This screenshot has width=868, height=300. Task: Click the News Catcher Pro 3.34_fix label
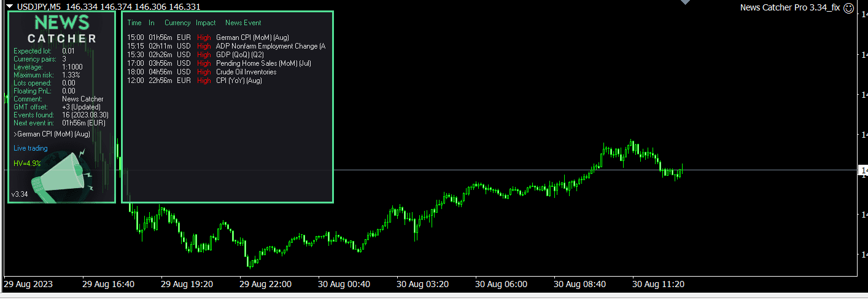pyautogui.click(x=788, y=8)
